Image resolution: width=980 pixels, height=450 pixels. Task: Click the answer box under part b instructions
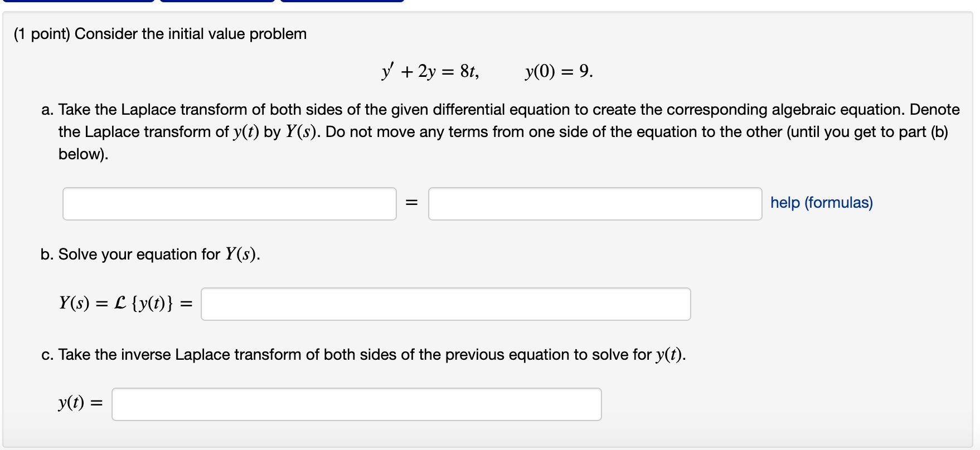click(x=445, y=304)
